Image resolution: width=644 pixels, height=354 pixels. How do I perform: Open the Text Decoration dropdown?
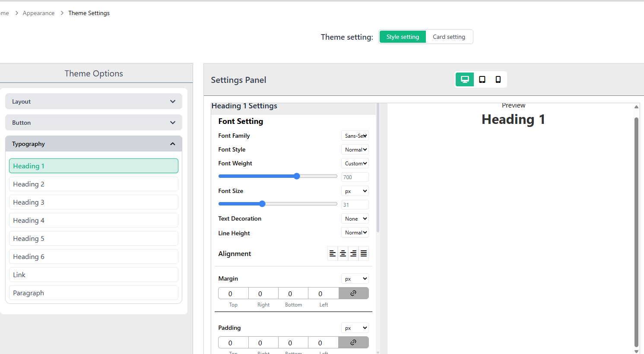tap(355, 218)
